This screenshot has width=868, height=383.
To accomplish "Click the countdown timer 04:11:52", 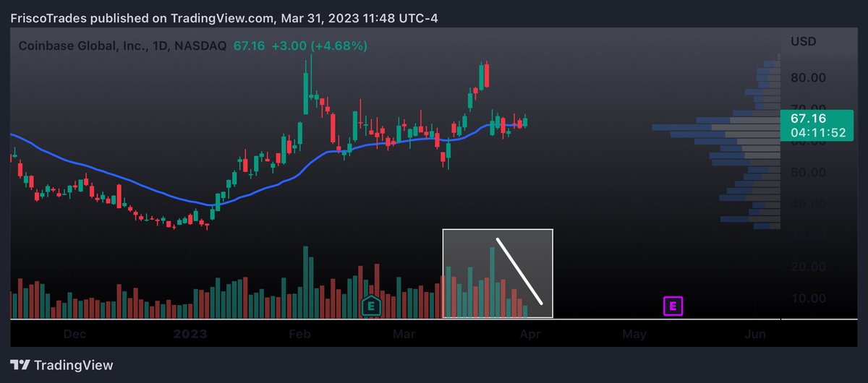I will pyautogui.click(x=818, y=133).
